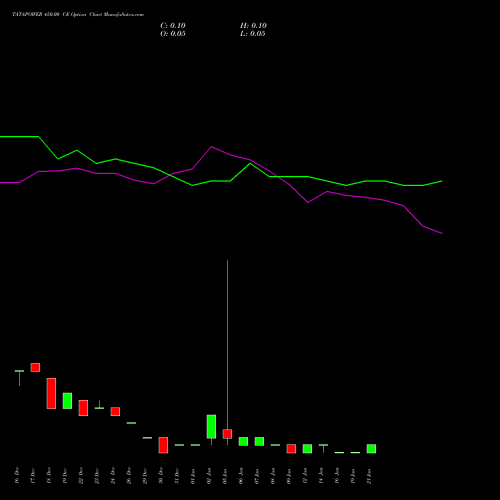Select the green candle above 07 Jan
The image size is (500, 500).
(x=259, y=441)
